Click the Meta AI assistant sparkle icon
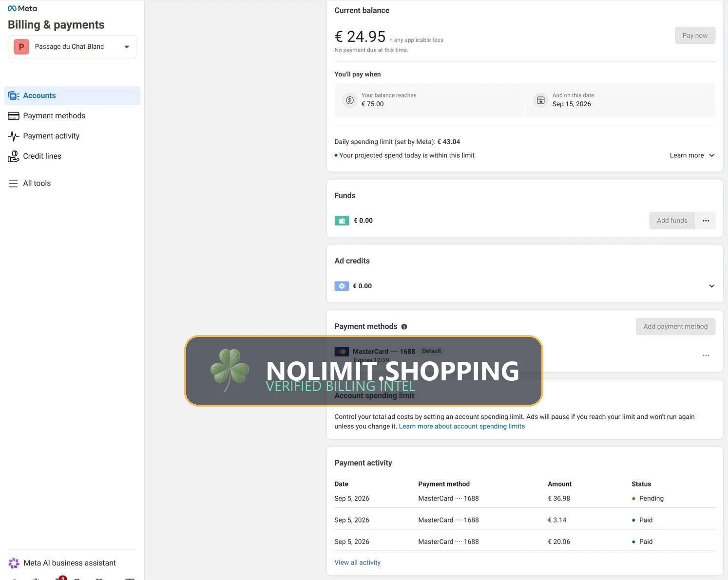728x580 pixels. [x=14, y=563]
